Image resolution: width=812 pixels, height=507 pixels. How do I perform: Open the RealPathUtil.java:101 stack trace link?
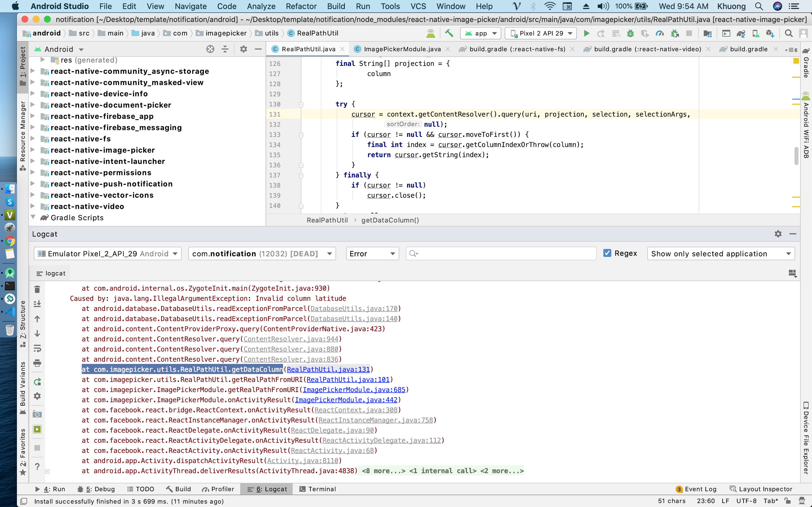[348, 380]
